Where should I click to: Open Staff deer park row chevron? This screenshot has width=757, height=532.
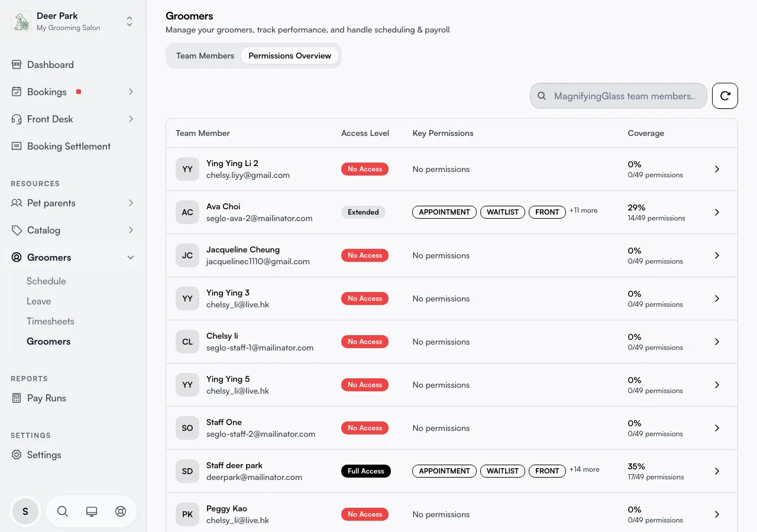coord(717,471)
